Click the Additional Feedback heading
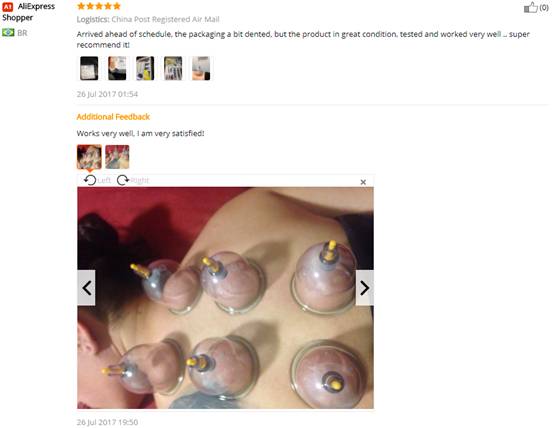 click(113, 117)
